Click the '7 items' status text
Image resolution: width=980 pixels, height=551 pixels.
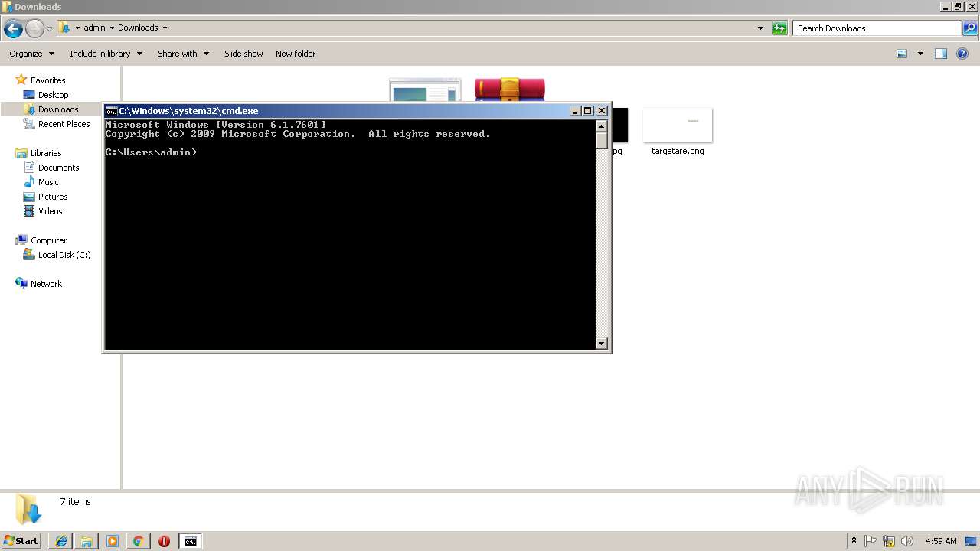[x=75, y=502]
